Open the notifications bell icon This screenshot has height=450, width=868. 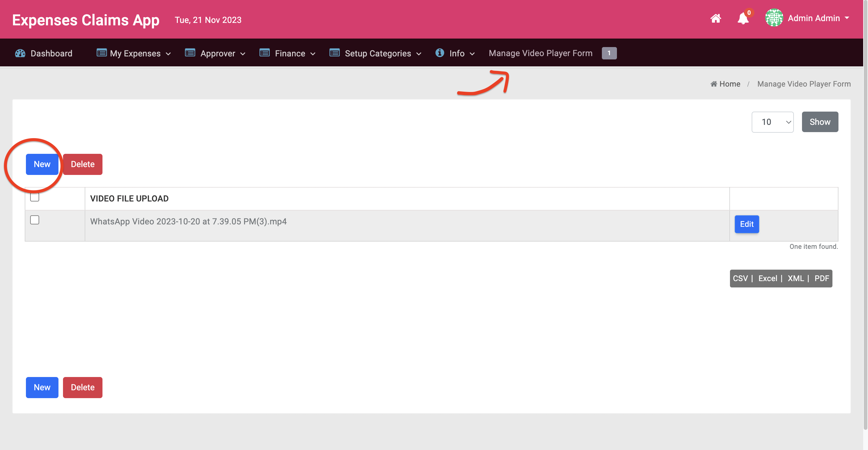[x=743, y=18]
